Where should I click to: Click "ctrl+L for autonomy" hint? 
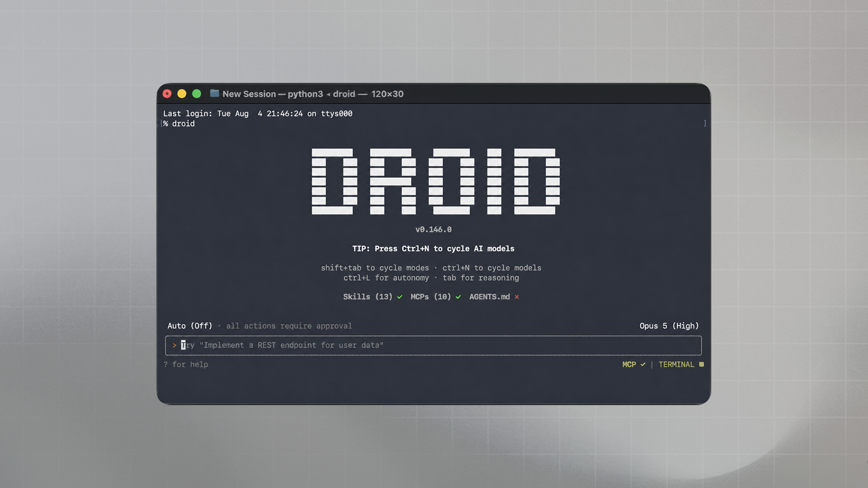tap(386, 278)
